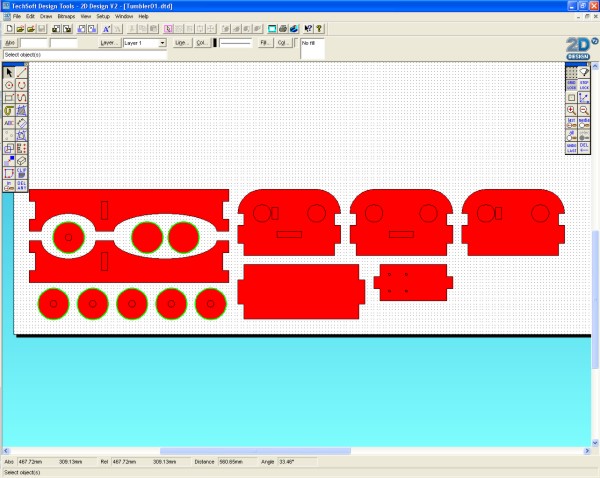Select the dimension measuring tool
This screenshot has height=478, width=600.
coord(21,123)
